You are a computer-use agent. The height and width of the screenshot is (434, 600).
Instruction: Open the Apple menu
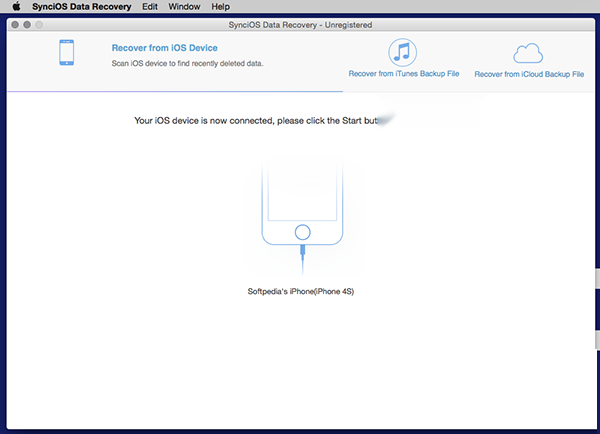pyautogui.click(x=16, y=7)
